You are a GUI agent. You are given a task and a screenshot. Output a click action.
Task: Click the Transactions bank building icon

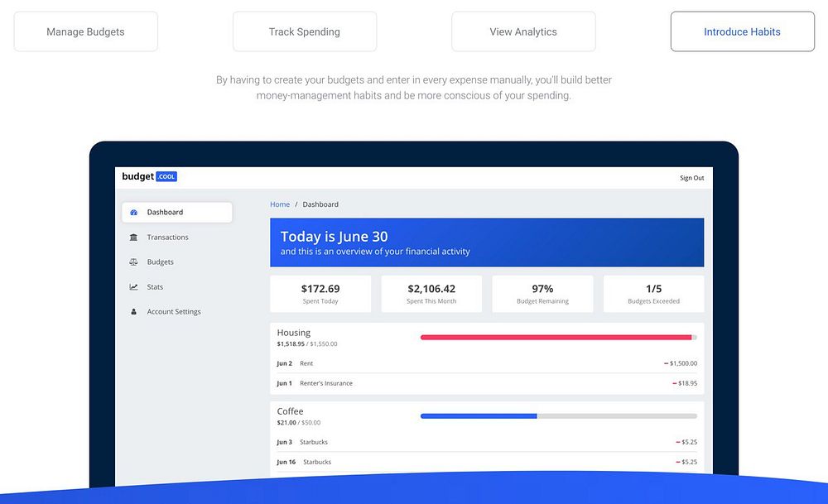point(133,237)
